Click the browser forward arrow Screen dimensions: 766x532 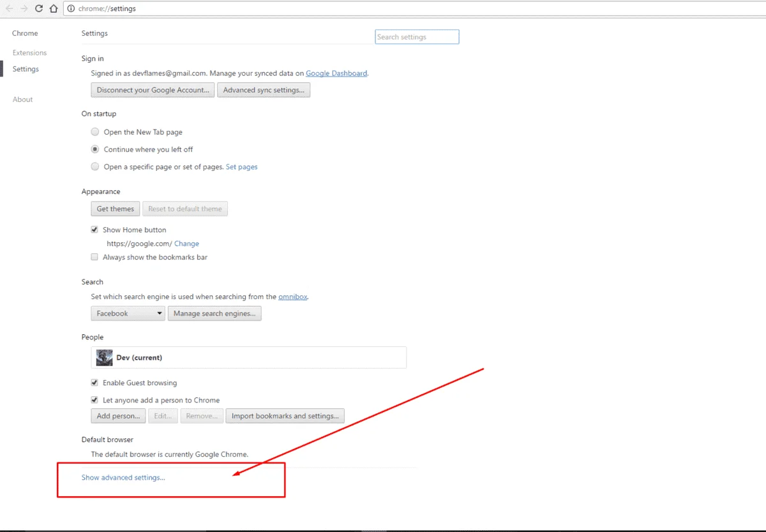coord(24,8)
